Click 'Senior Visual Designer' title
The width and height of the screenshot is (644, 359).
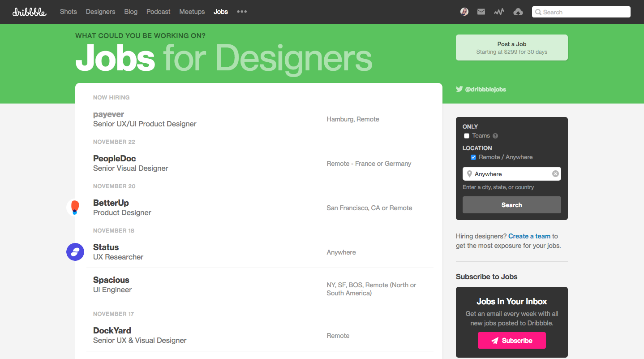point(131,169)
